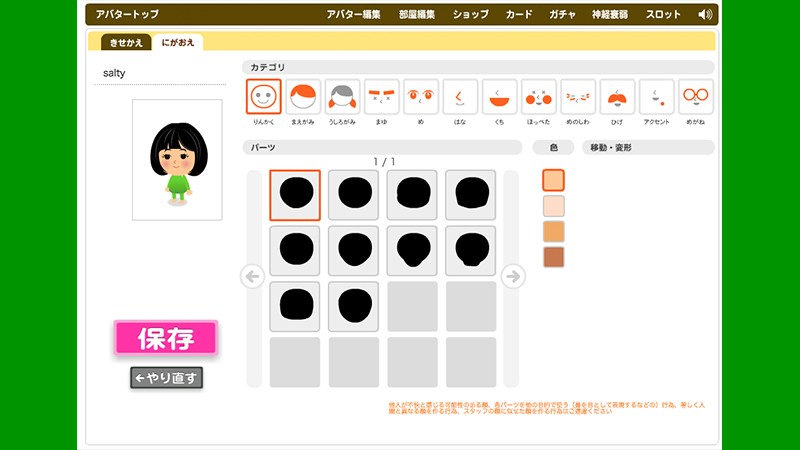Choose the darkest brown skin color swatch
This screenshot has width=800, height=450.
[553, 257]
